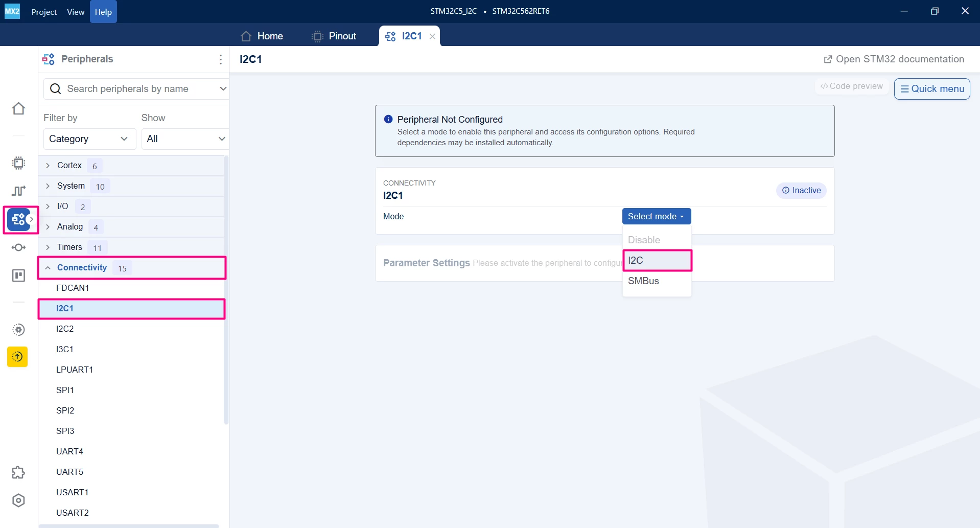980x528 pixels.
Task: Select the Peripherals icon in sidebar
Action: tap(18, 220)
